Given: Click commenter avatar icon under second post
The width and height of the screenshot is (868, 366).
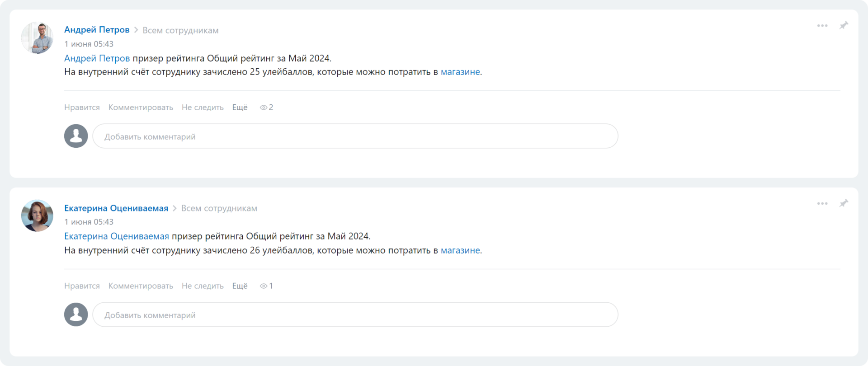Looking at the screenshot, I should point(76,314).
